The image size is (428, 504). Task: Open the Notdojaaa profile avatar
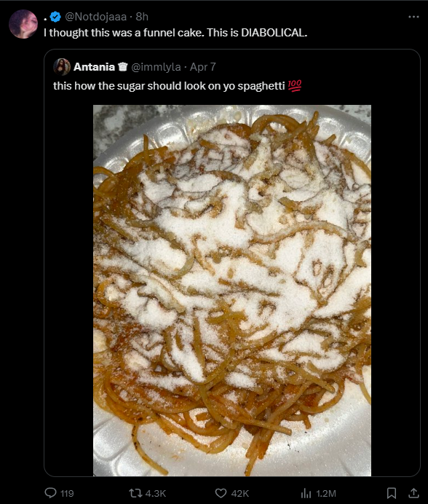tap(23, 24)
